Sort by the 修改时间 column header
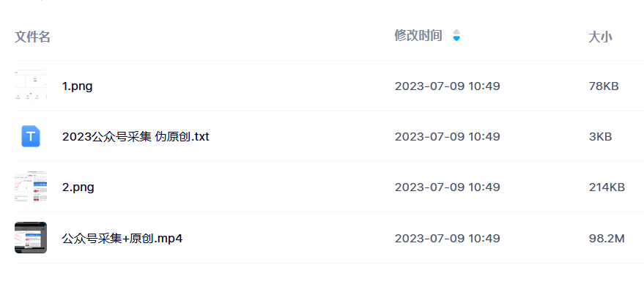 418,36
